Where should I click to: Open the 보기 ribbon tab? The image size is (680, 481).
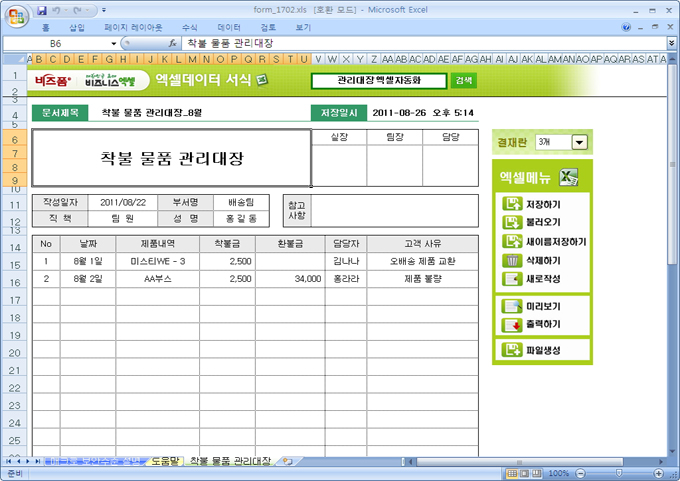(x=303, y=28)
